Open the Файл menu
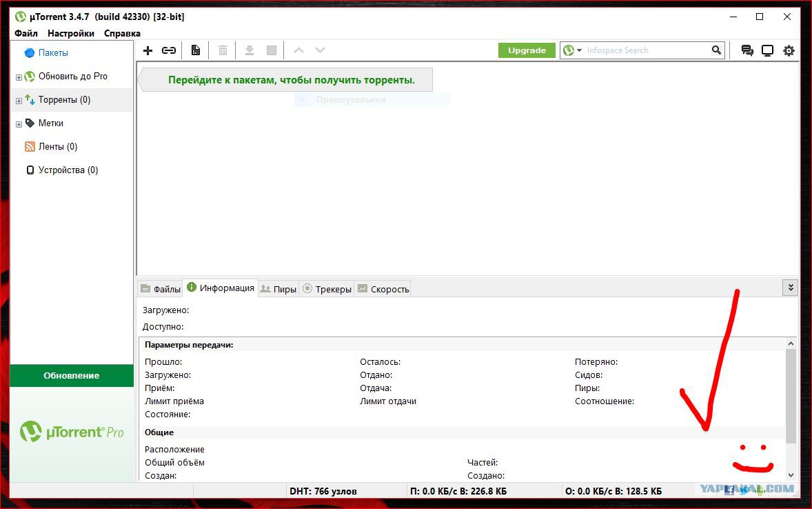This screenshot has width=812, height=509. pyautogui.click(x=26, y=33)
